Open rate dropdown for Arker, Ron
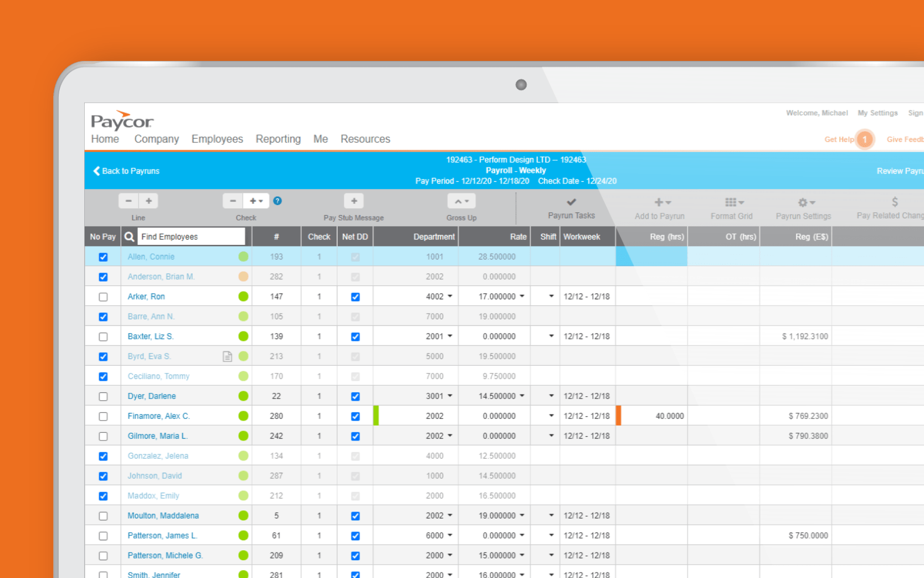The width and height of the screenshot is (924, 578). click(x=522, y=296)
